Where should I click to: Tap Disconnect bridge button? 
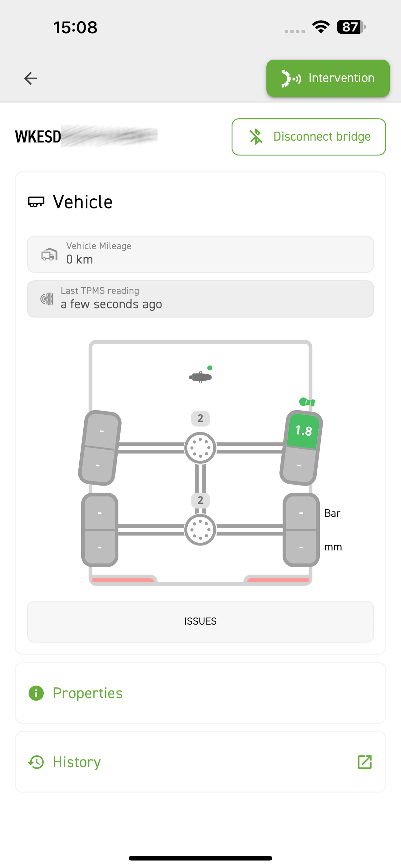tap(309, 137)
